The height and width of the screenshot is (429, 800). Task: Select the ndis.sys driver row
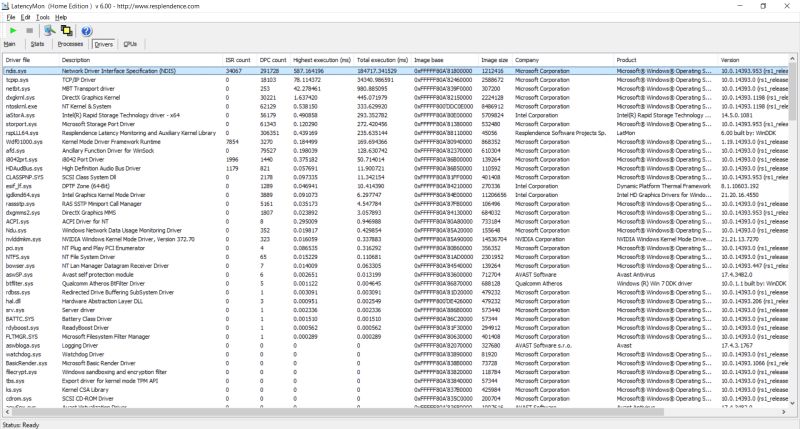click(396, 71)
